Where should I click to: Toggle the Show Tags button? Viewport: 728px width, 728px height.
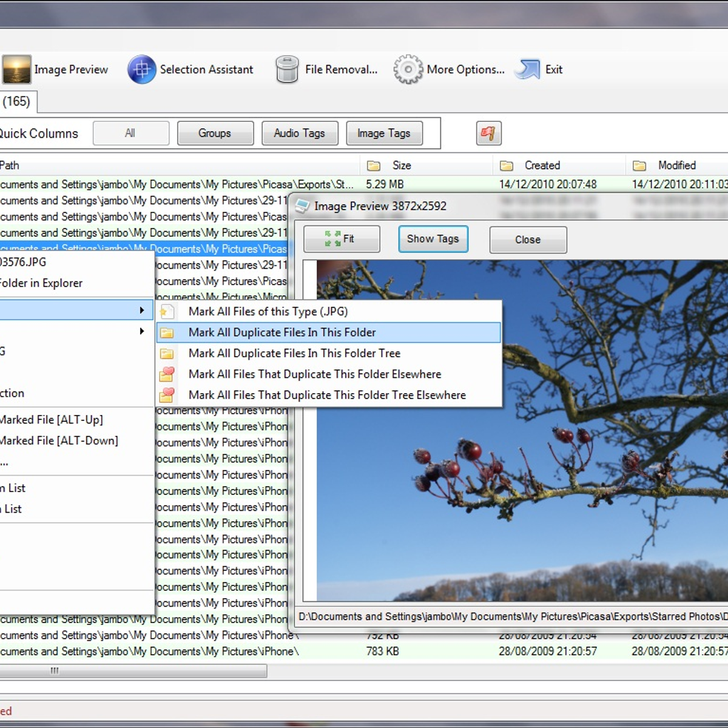pos(433,239)
